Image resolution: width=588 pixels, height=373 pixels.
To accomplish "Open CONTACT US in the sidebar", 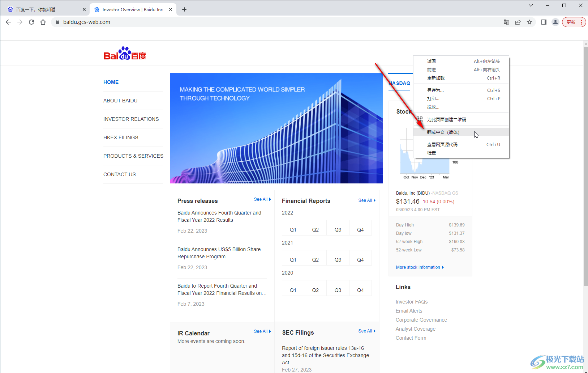I will click(x=120, y=174).
